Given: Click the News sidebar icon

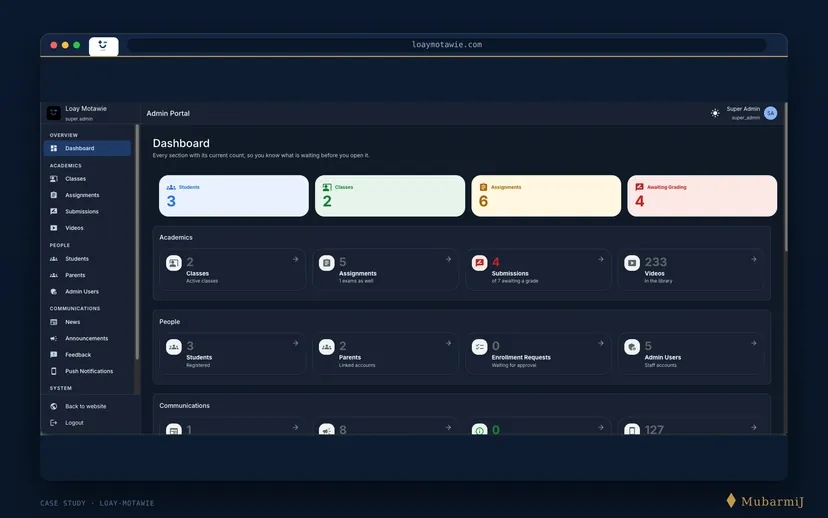Looking at the screenshot, I should coord(53,322).
